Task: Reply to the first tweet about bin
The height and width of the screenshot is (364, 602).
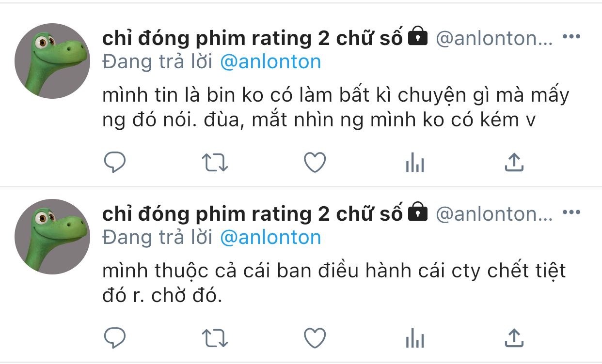Action: pos(115,163)
